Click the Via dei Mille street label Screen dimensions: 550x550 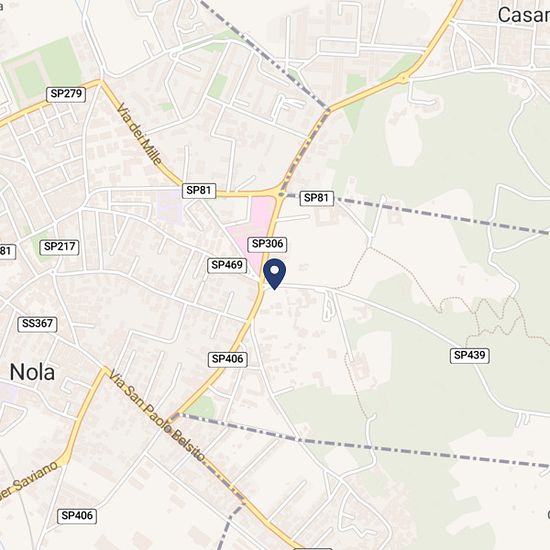tap(139, 134)
